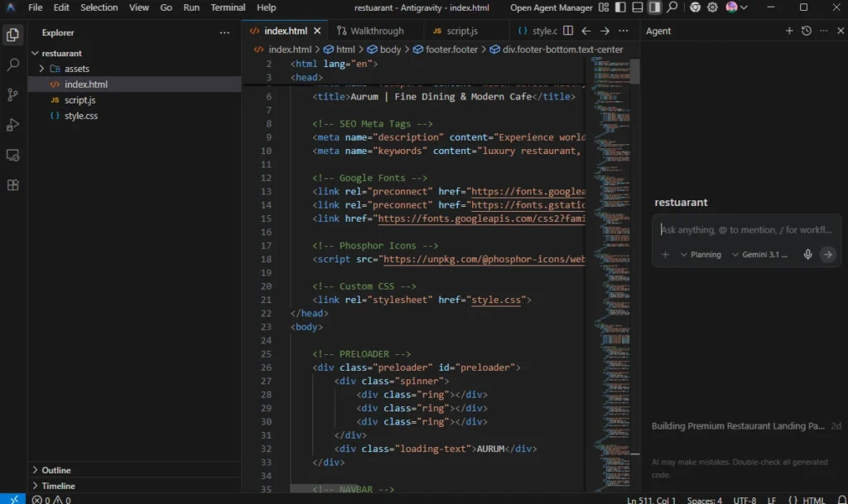Expand the Timeline section

pos(134,486)
